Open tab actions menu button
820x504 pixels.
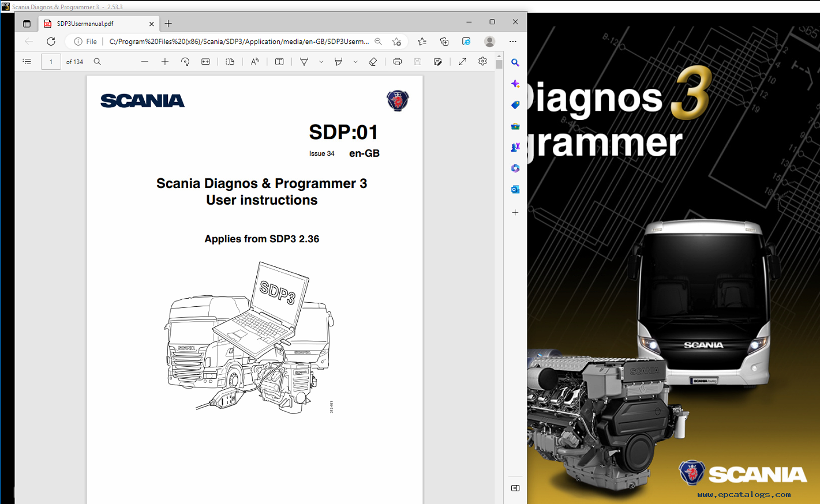coord(27,24)
